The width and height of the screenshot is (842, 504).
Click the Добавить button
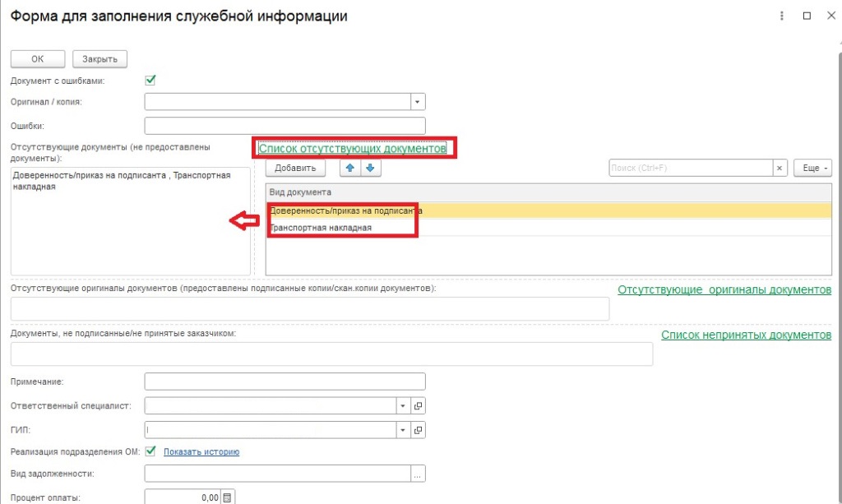coord(295,168)
